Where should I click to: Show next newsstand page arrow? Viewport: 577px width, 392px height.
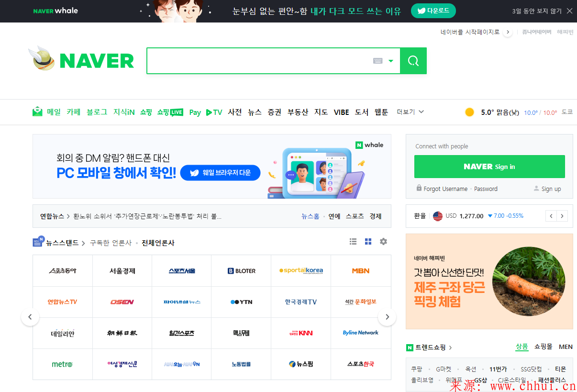coord(387,317)
